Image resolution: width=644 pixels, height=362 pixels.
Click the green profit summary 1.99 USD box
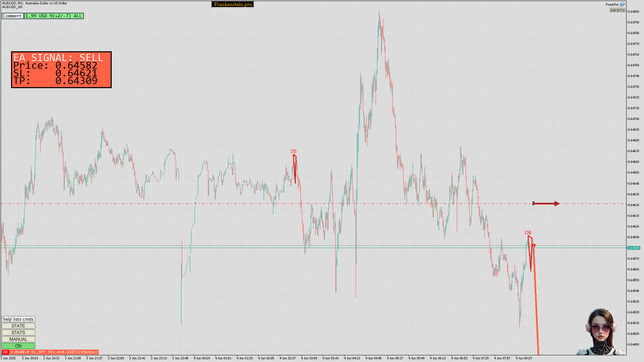54,16
